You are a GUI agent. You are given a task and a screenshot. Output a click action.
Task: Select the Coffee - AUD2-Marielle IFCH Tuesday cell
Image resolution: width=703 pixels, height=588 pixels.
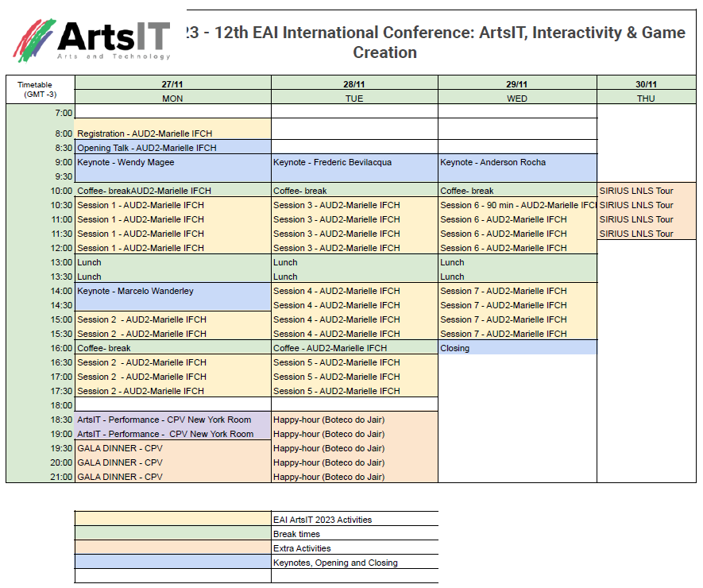tap(354, 348)
